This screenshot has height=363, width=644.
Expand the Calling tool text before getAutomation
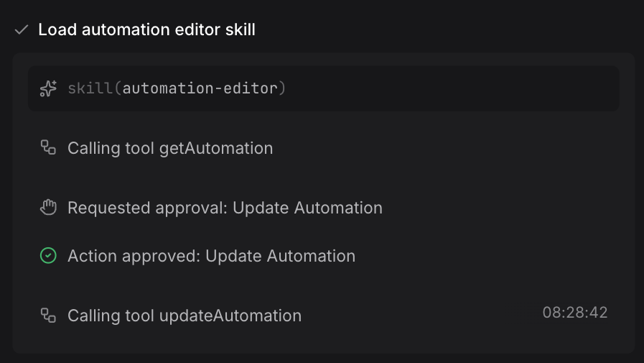pyautogui.click(x=111, y=148)
